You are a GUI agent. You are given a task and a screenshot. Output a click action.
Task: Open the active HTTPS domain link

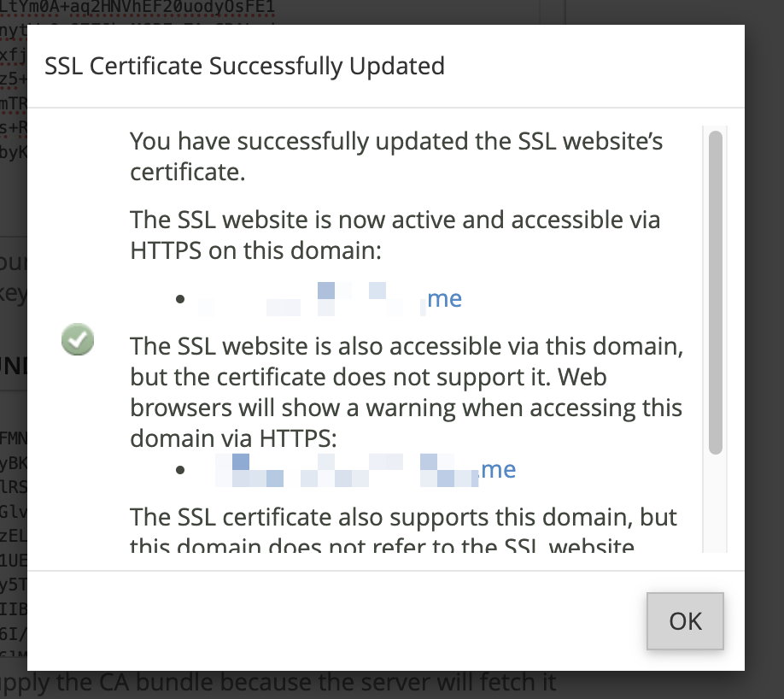(330, 299)
